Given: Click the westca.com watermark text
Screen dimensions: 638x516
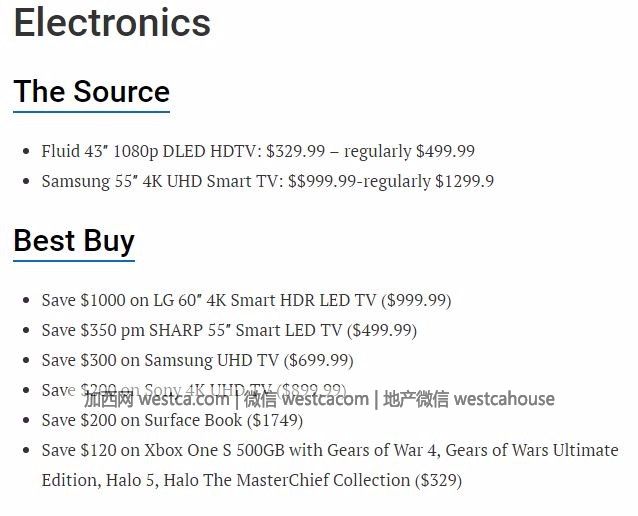Looking at the screenshot, I should (x=184, y=399).
